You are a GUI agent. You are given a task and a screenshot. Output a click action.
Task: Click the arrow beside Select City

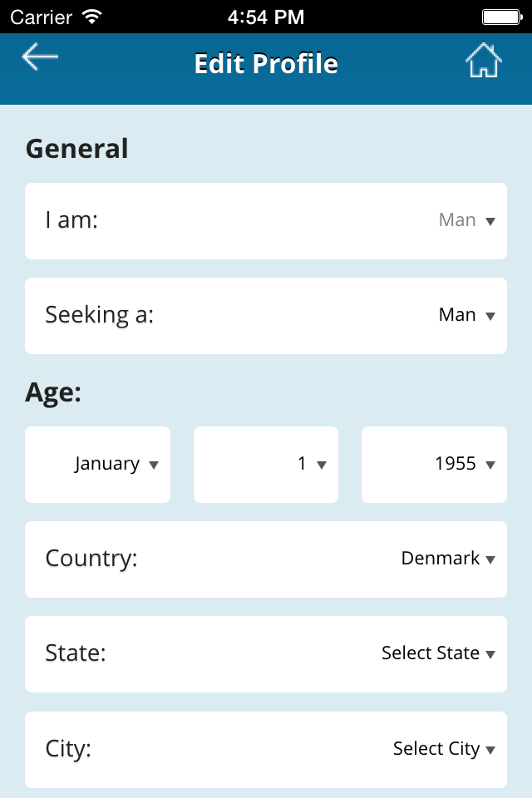(x=490, y=750)
